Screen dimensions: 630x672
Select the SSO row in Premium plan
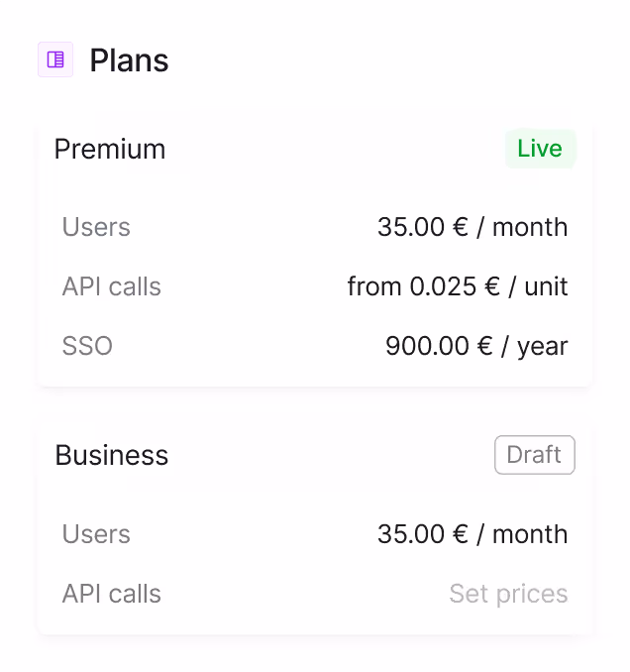315,346
